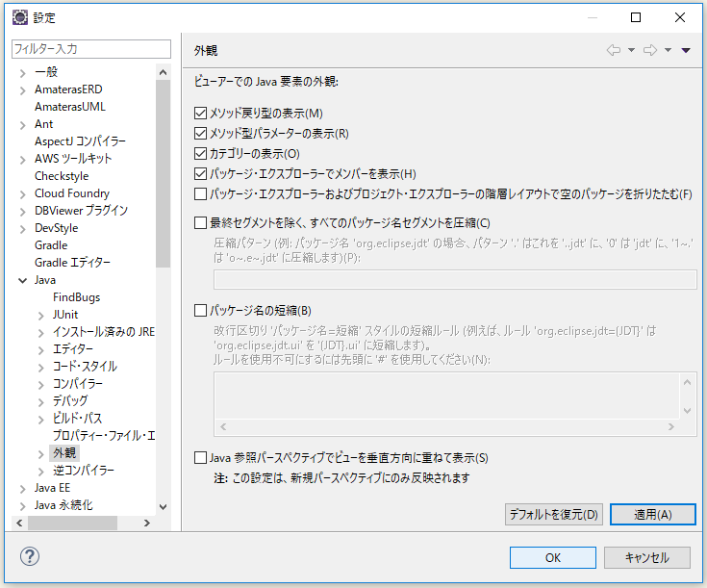Expand the DBViewer プラグイン node
The image size is (707, 588).
click(22, 211)
